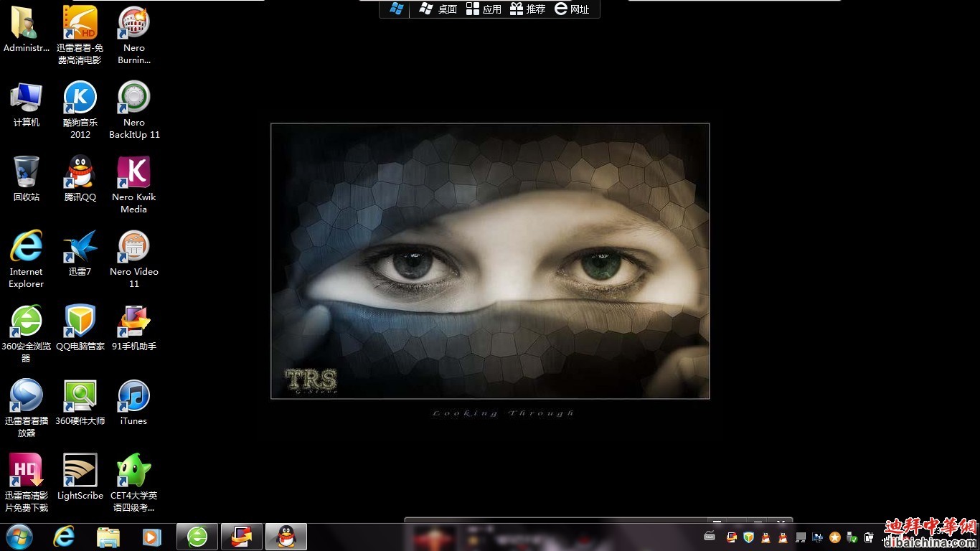Launch 91手机助手 desktop shortcut
Image resolution: width=980 pixels, height=551 pixels.
tap(133, 328)
